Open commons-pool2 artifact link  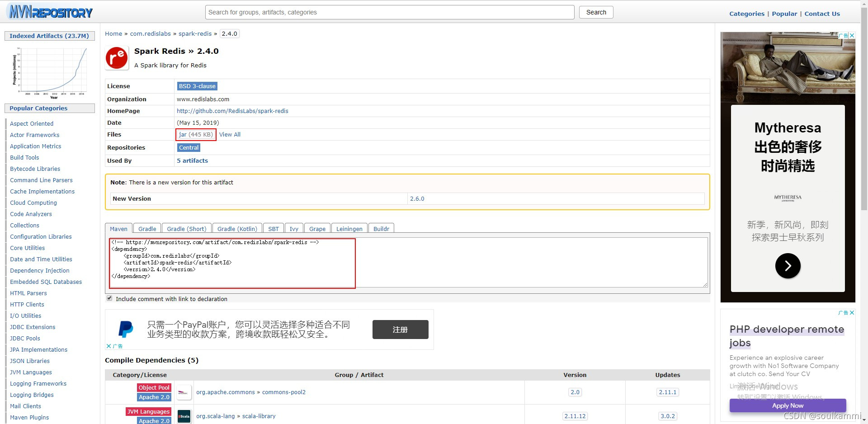284,392
